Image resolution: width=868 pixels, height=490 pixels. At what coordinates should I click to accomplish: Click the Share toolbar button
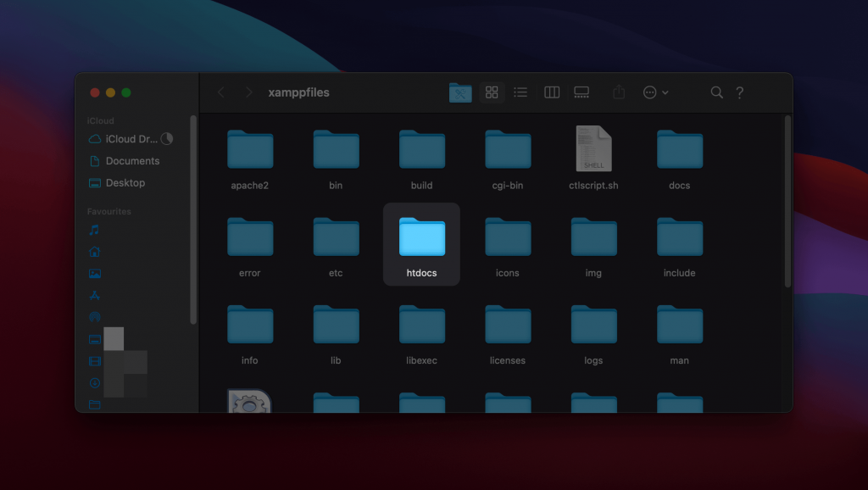(x=619, y=92)
